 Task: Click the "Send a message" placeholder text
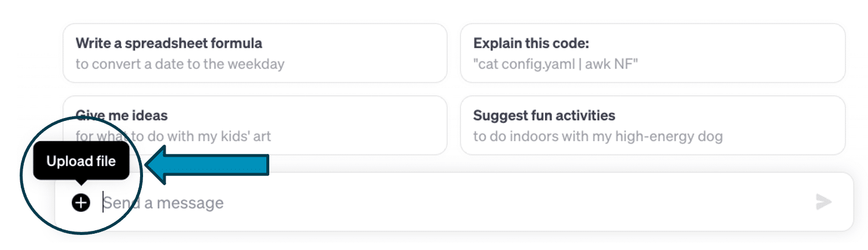coord(164,203)
